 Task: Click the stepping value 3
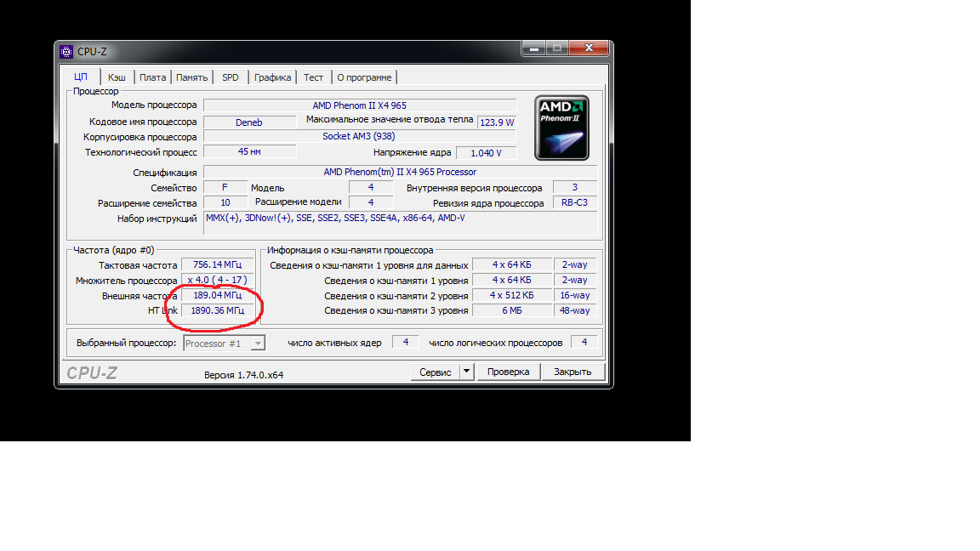[575, 187]
